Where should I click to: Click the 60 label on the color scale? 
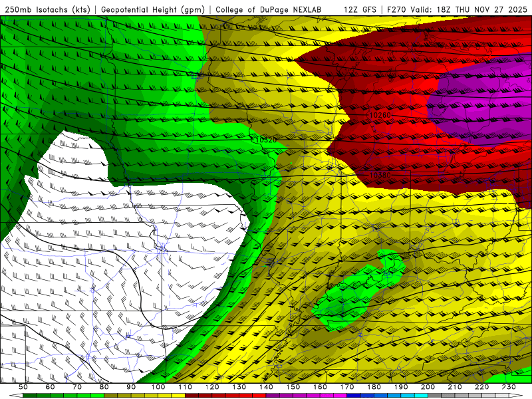(x=51, y=387)
